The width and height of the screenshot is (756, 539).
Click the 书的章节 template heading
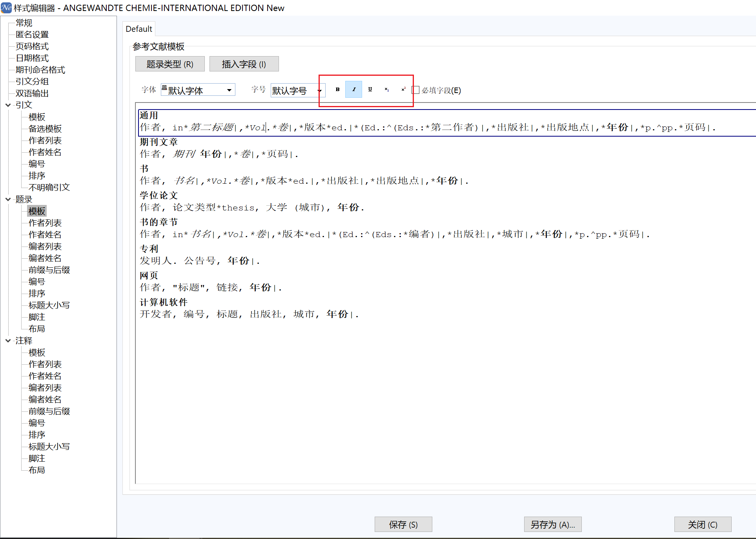point(158,222)
